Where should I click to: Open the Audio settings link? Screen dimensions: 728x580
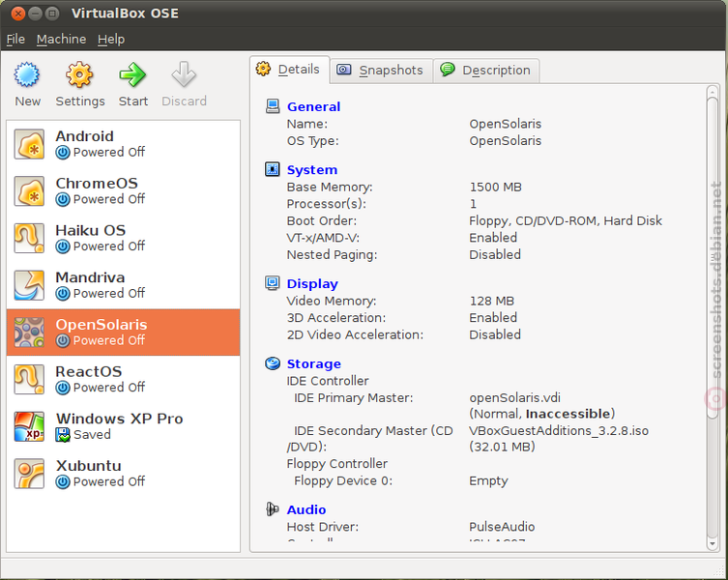tap(306, 509)
